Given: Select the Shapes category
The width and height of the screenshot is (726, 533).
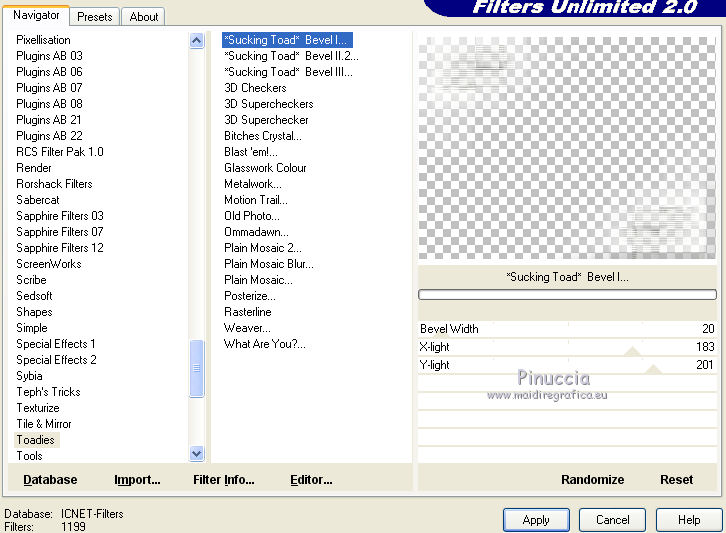Looking at the screenshot, I should pyautogui.click(x=34, y=312).
